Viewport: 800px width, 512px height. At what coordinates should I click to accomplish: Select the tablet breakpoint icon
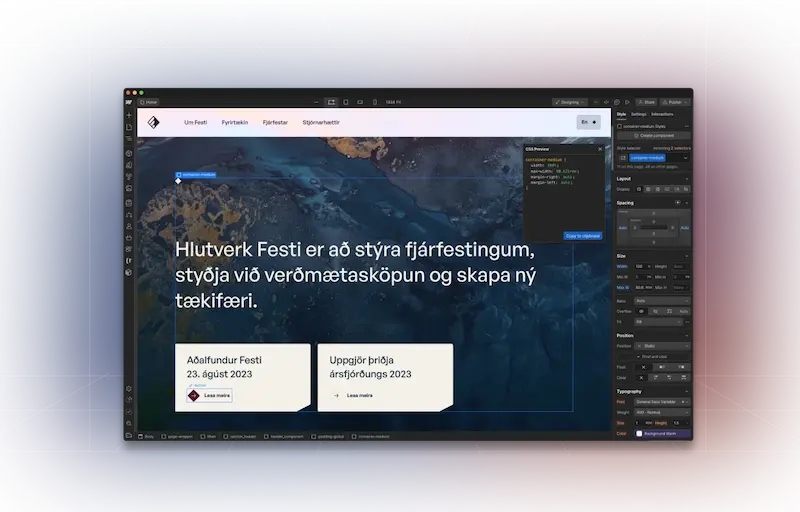click(346, 102)
